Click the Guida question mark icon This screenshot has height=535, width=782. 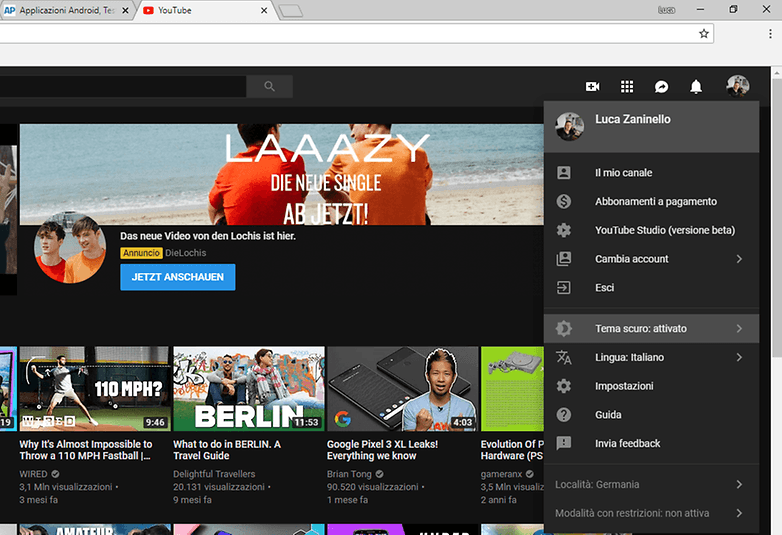click(564, 415)
